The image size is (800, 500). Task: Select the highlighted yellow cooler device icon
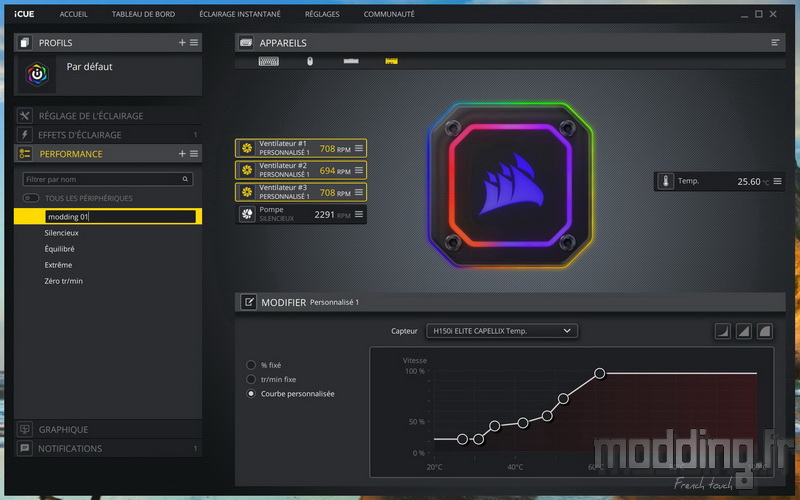(391, 61)
